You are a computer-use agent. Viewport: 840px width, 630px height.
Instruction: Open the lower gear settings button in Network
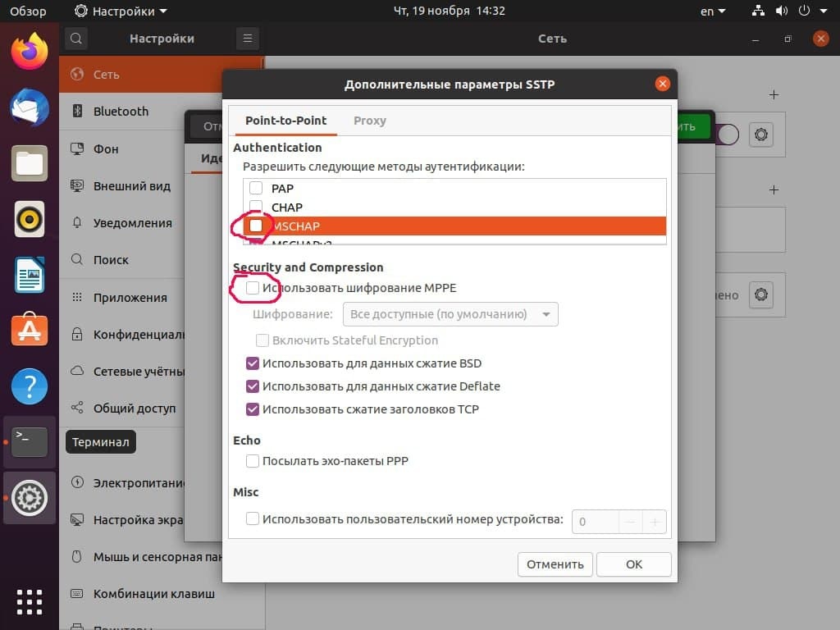pos(761,294)
